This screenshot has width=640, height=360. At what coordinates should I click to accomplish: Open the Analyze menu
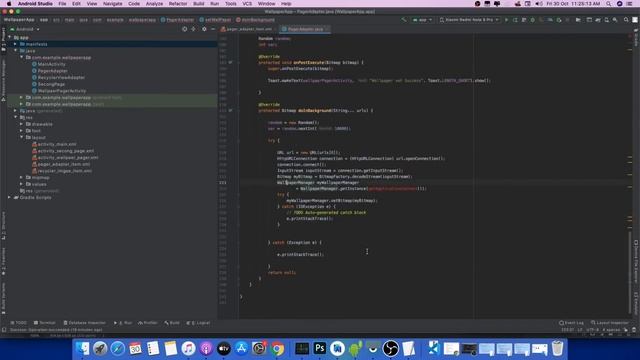coord(154,4)
